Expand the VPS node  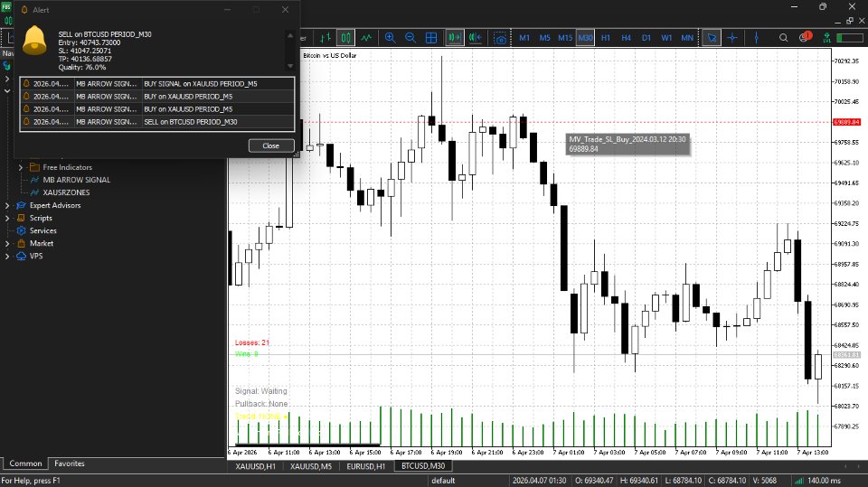pos(7,257)
